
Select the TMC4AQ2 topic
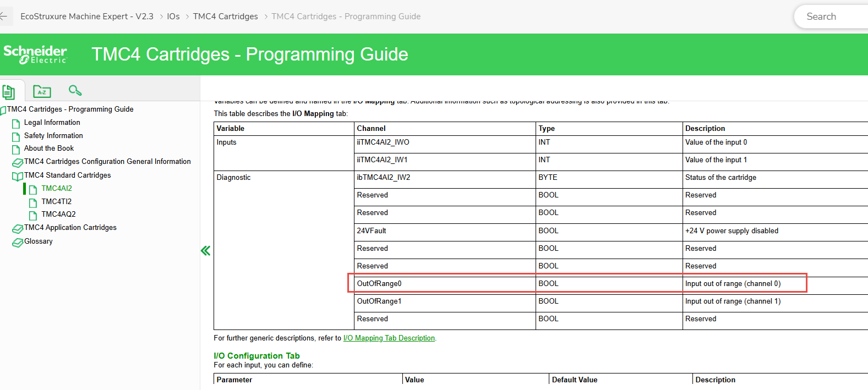pyautogui.click(x=59, y=215)
